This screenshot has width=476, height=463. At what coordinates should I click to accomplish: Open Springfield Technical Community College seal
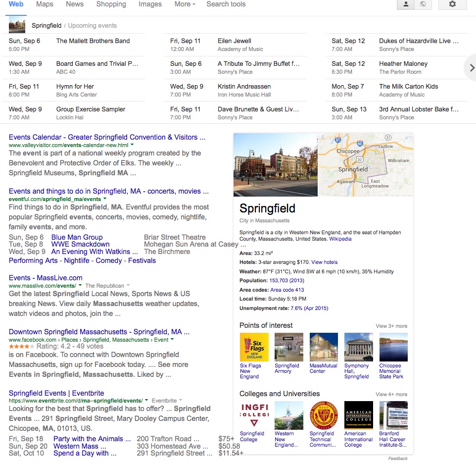pos(324,415)
